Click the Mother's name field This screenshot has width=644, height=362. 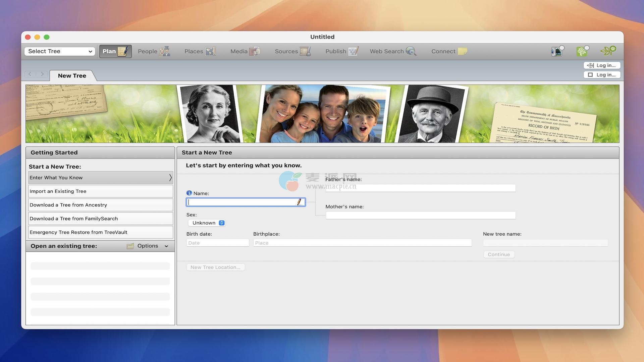[421, 215]
